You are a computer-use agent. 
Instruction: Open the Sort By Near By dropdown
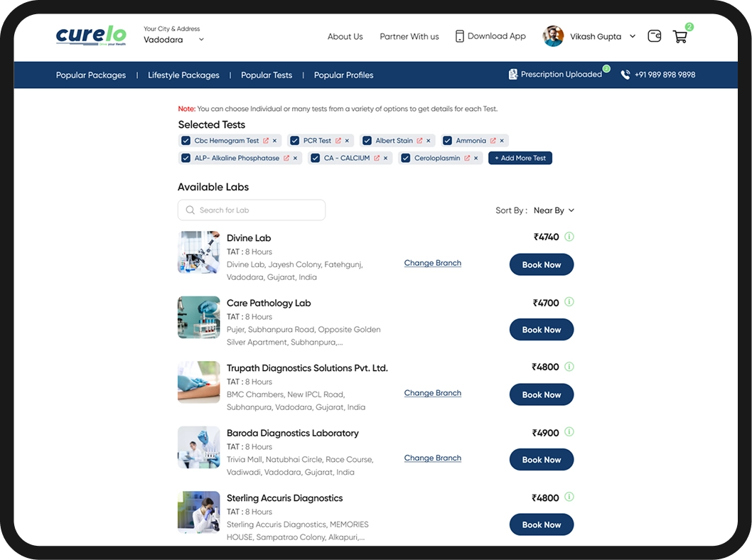[x=554, y=210]
